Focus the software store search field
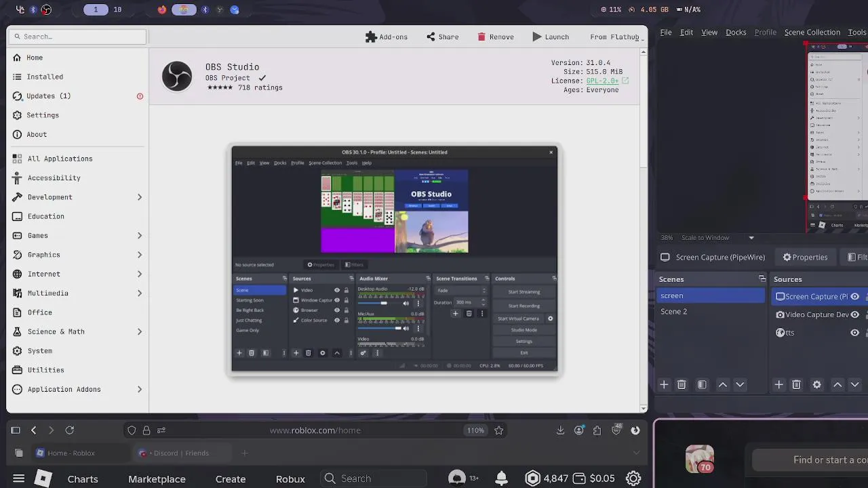The image size is (868, 488). coord(78,37)
